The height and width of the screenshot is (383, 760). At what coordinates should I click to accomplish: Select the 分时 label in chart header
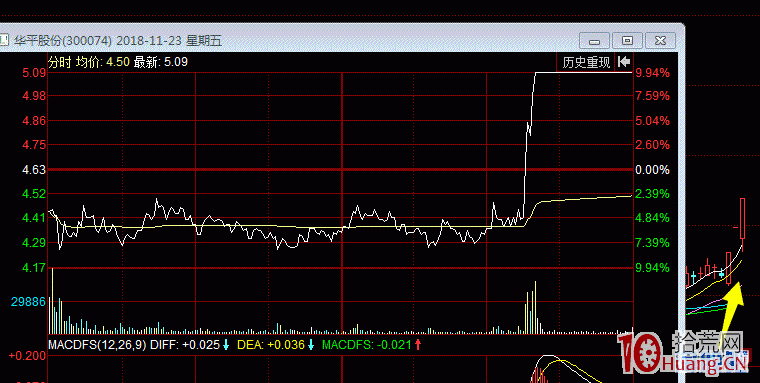click(x=60, y=62)
